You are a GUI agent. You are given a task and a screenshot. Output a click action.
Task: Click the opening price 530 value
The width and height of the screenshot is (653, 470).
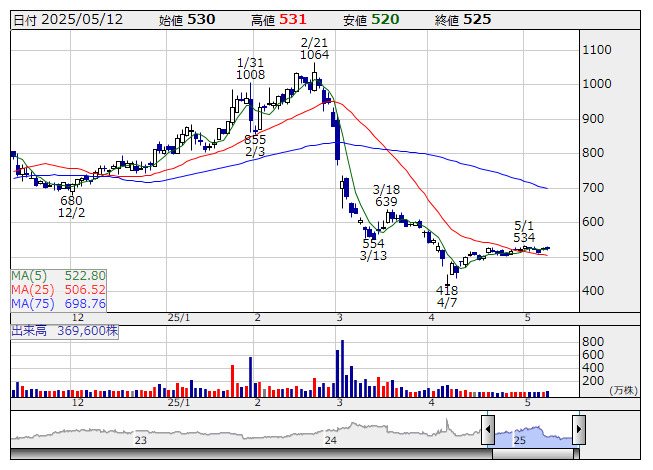[x=201, y=20]
